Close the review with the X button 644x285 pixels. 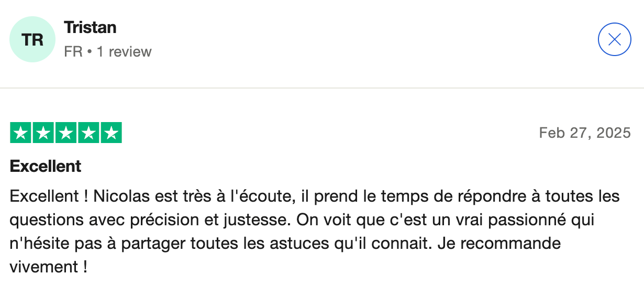pos(614,39)
